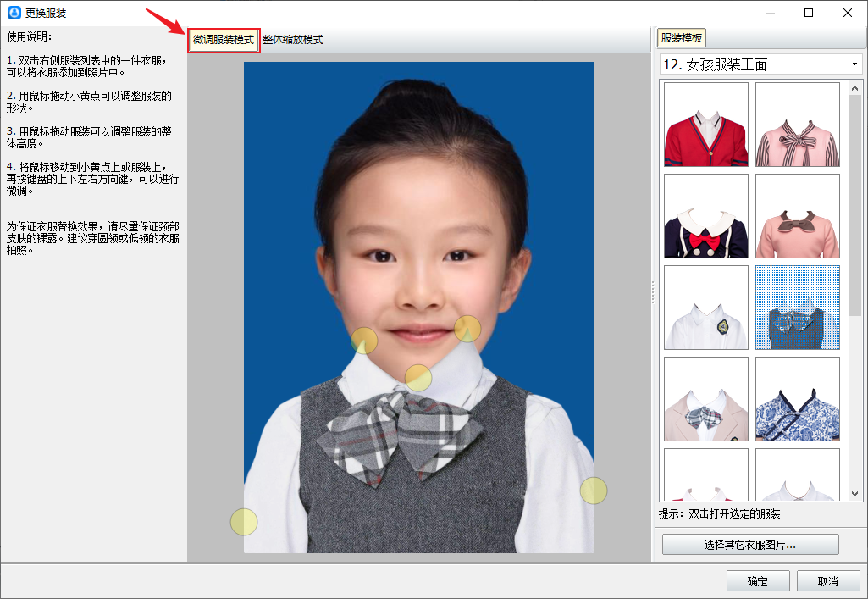Select the navy dress with red bow thumbnail
The image size is (868, 599).
point(705,216)
